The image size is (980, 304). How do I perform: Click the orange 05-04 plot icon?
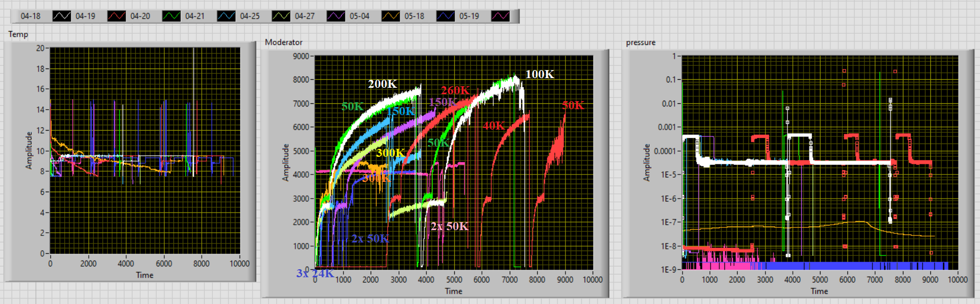tap(391, 16)
